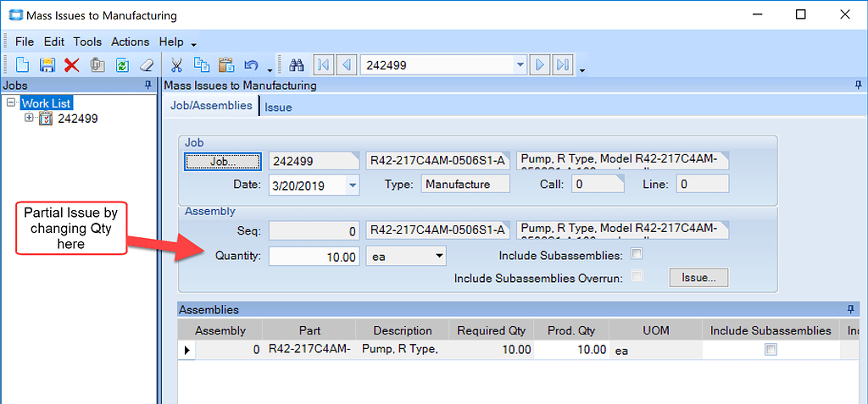Enable the Include Subassemblies checkbox in Assembly section
Image resolution: width=868 pixels, height=404 pixels.
[637, 254]
